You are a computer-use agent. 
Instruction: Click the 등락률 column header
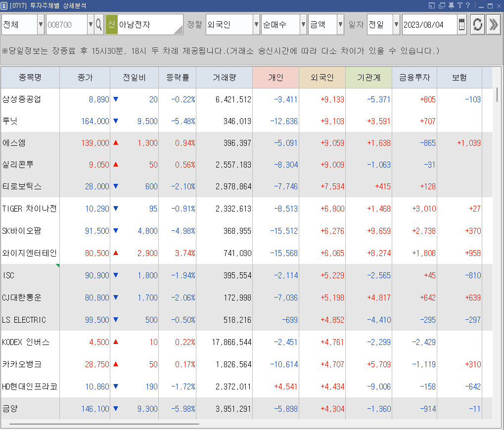pos(178,78)
